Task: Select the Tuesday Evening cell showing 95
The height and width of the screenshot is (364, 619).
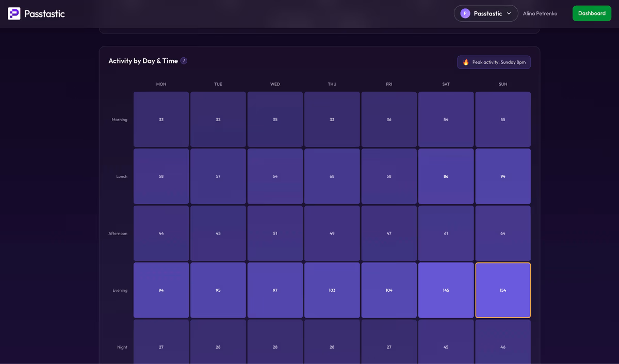Action: click(218, 290)
